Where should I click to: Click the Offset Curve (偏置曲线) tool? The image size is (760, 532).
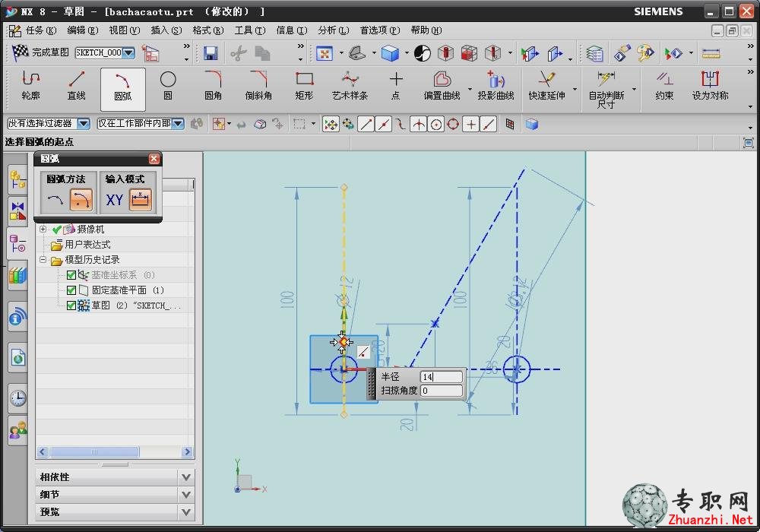click(442, 86)
